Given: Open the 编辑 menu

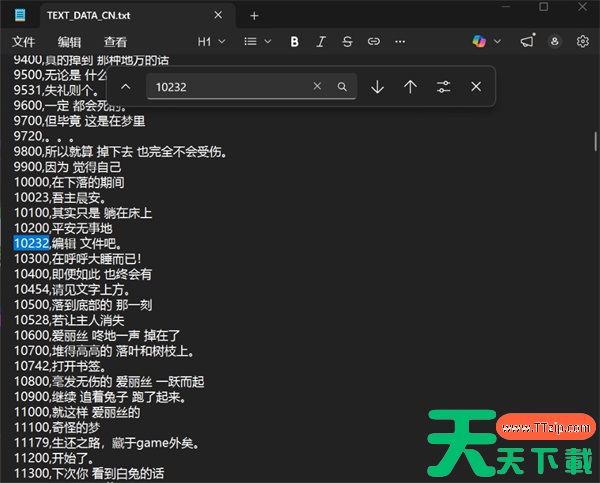Looking at the screenshot, I should click(69, 41).
